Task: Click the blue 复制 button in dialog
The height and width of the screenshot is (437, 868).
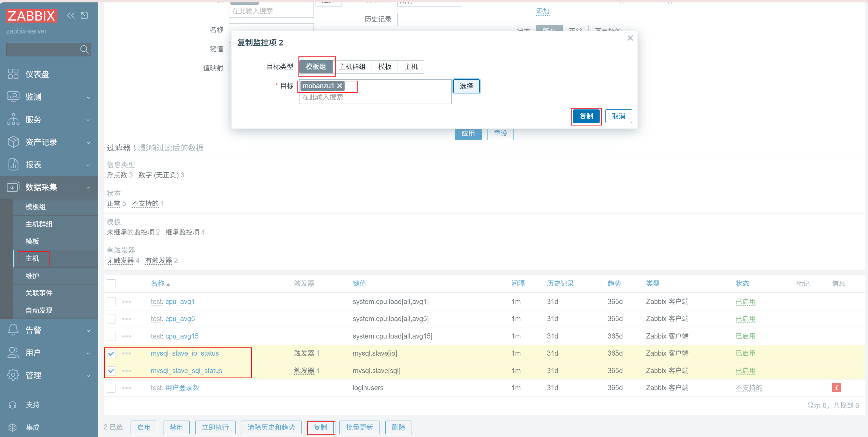Action: tap(586, 116)
